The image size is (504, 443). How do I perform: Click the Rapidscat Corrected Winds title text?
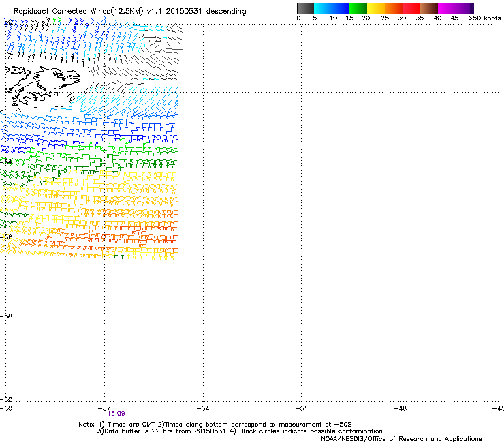coord(130,11)
